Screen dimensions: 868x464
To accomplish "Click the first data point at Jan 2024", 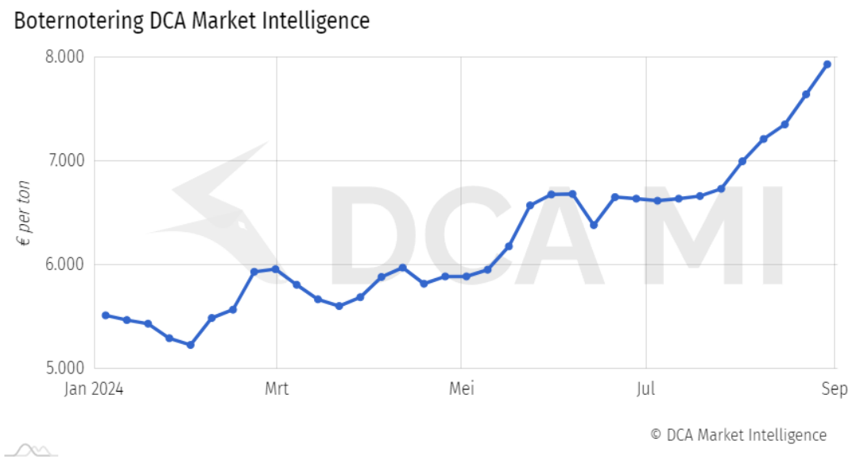I will [x=106, y=315].
